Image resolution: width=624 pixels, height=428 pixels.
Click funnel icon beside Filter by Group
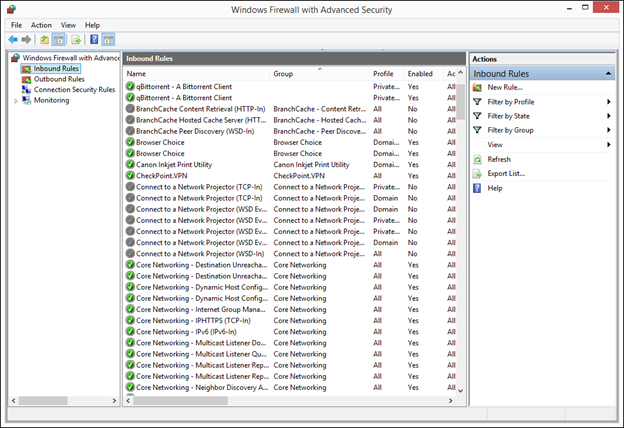tap(477, 130)
